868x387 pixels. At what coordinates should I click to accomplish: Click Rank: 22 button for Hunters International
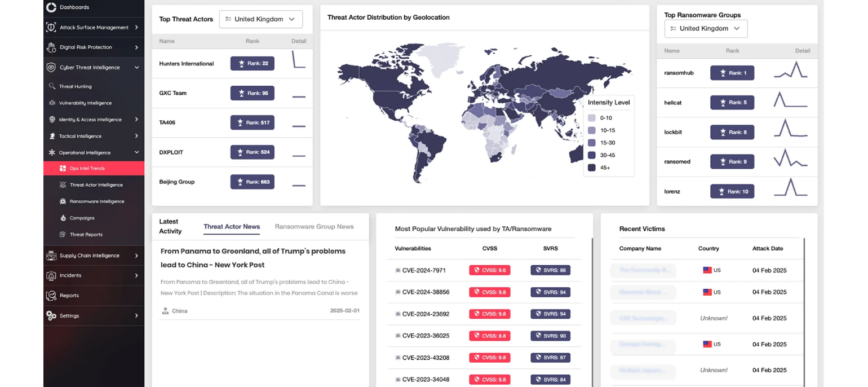pos(252,63)
